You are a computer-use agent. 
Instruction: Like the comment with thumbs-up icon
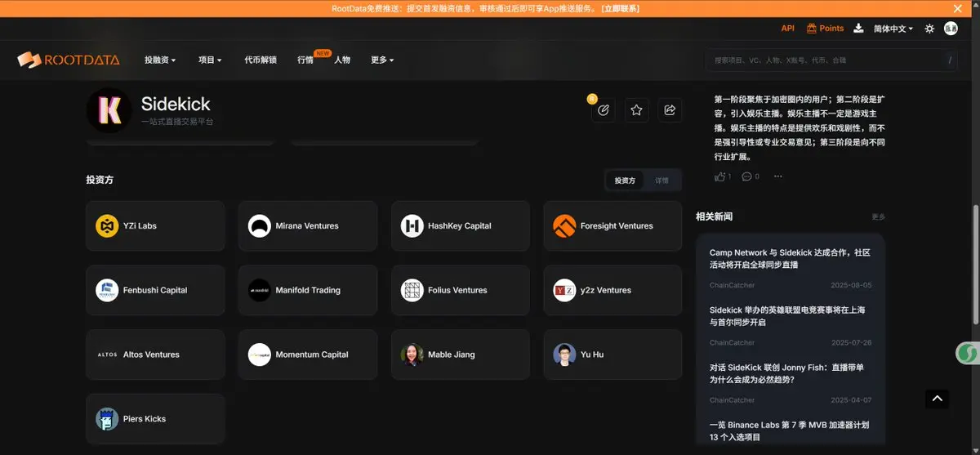(719, 176)
